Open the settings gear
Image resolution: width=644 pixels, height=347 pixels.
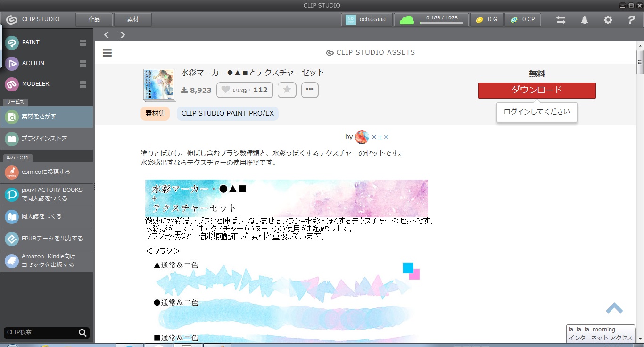point(608,20)
